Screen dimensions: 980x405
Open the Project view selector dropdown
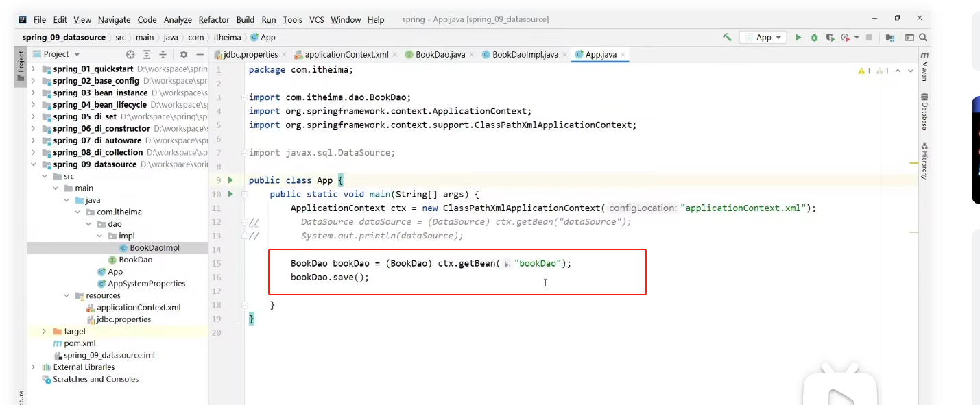click(56, 54)
